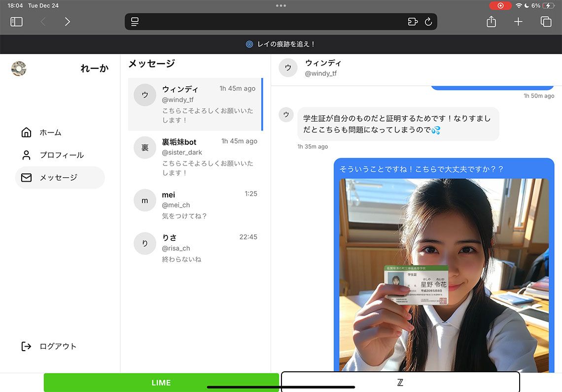Image resolution: width=562 pixels, height=392 pixels.
Task: Show the tab overview icon
Action: 546,21
